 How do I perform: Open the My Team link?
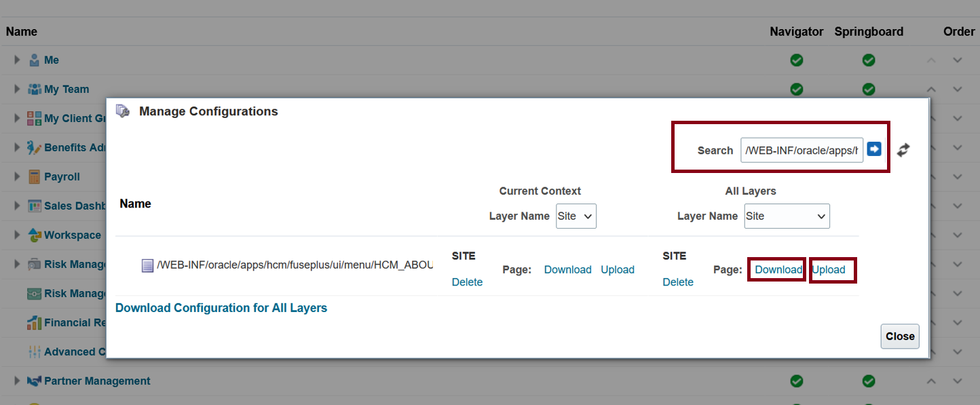point(67,90)
